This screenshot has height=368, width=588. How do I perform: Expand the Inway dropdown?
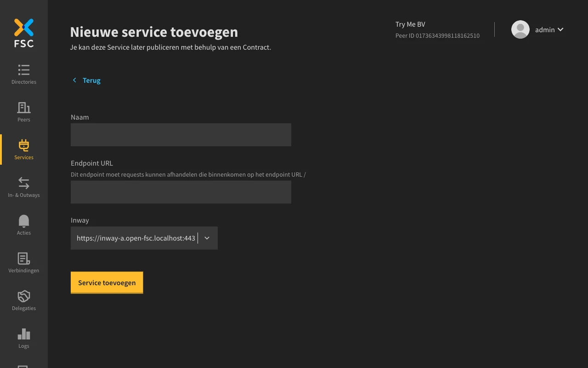[207, 238]
